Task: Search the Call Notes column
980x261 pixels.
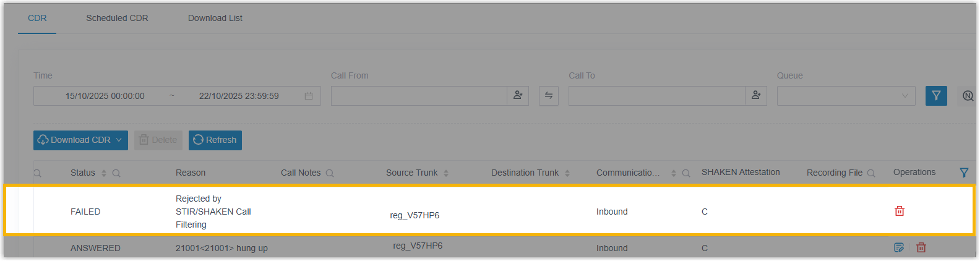Action: point(330,173)
